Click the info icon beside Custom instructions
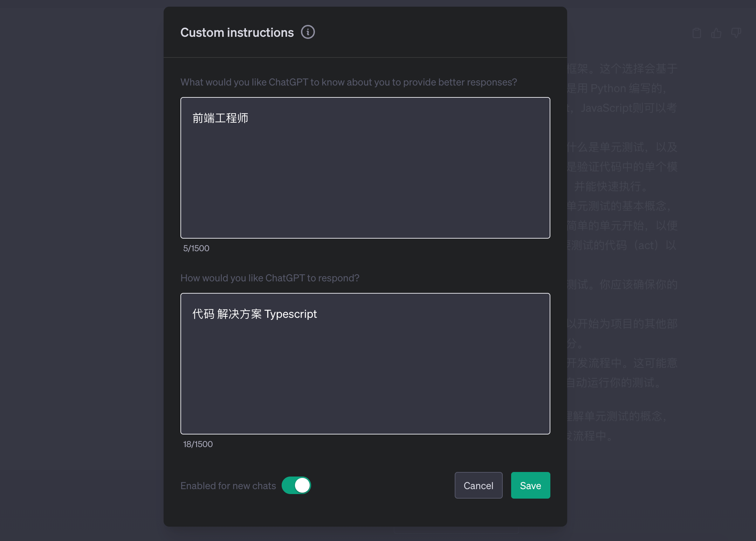 pos(308,32)
